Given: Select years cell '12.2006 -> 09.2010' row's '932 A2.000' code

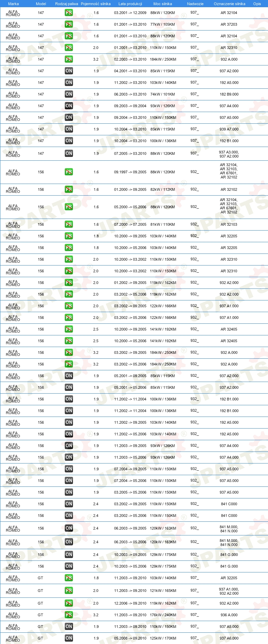Looking at the screenshot, I should [x=229, y=603].
